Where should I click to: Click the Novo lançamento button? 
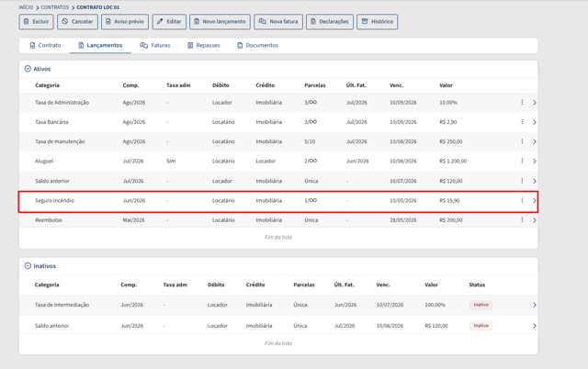[220, 21]
